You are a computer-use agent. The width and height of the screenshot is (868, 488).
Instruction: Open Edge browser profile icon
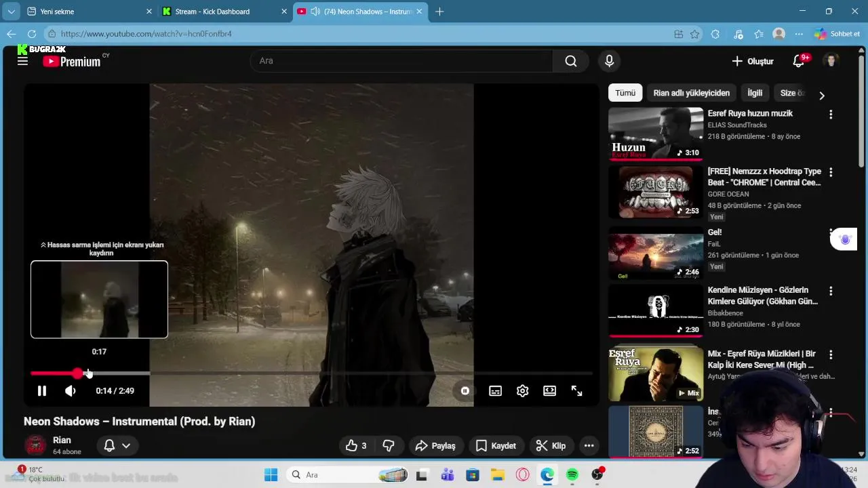point(779,34)
